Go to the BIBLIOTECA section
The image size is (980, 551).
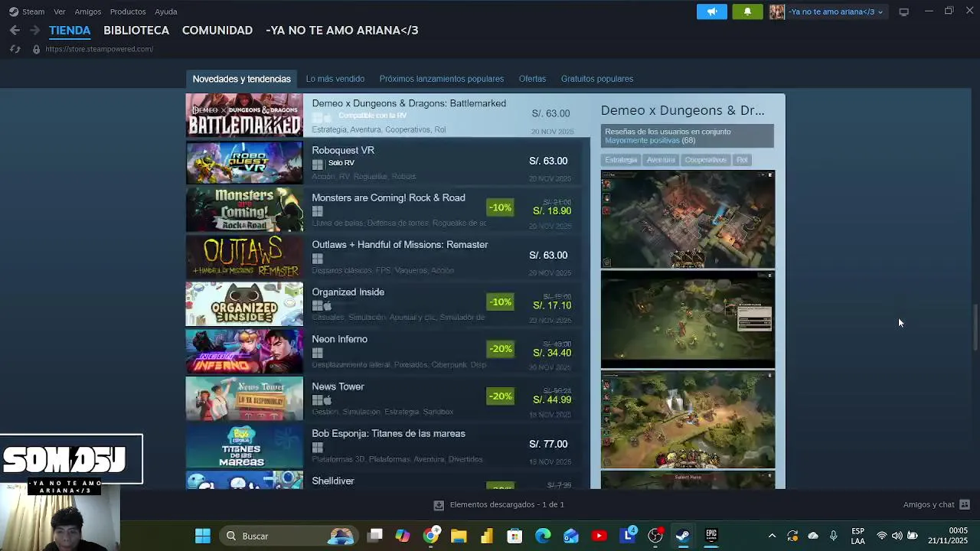click(x=136, y=31)
